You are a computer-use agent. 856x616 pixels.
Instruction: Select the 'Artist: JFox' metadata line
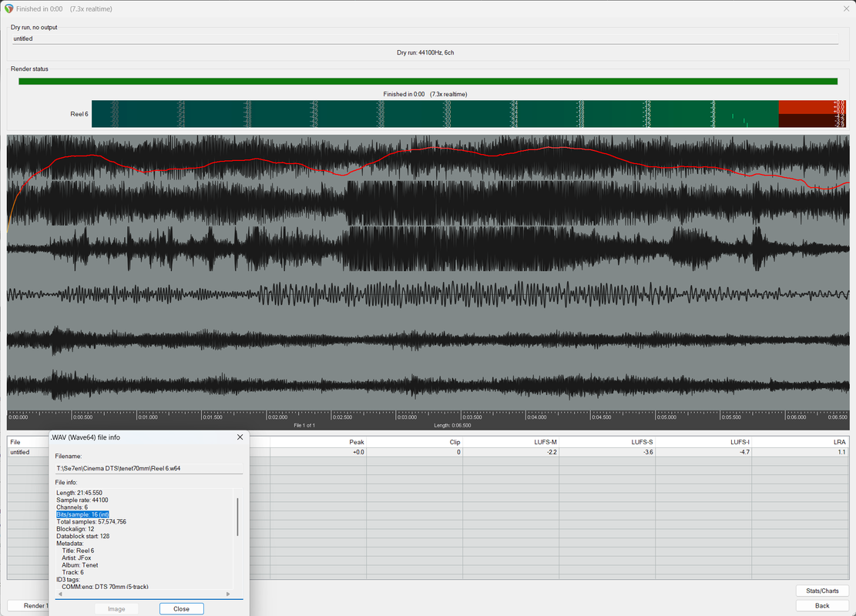click(x=76, y=557)
